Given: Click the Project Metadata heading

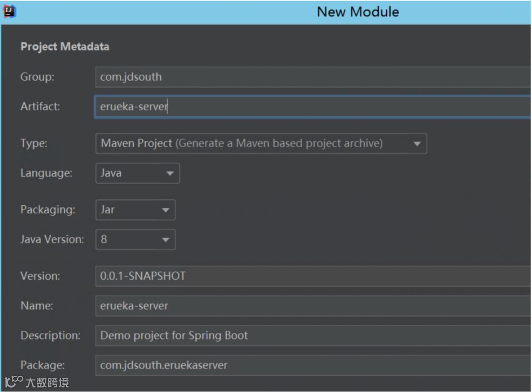Looking at the screenshot, I should click(65, 47).
